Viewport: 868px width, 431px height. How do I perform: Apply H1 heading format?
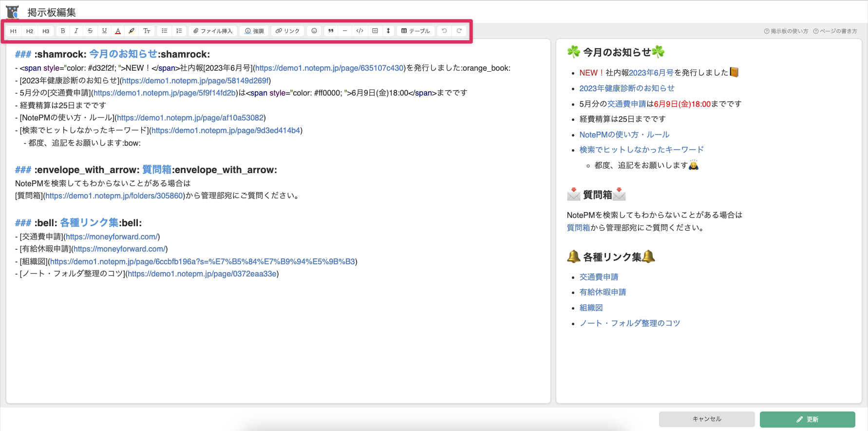coord(14,31)
